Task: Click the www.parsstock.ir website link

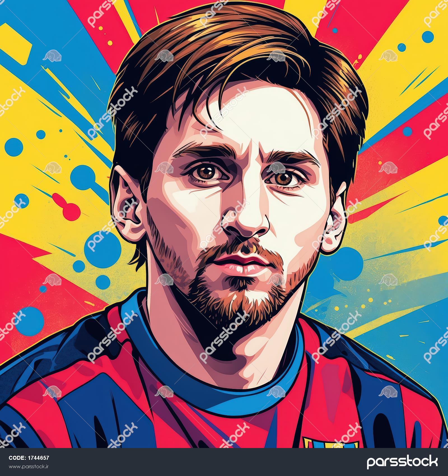Action: [29, 467]
